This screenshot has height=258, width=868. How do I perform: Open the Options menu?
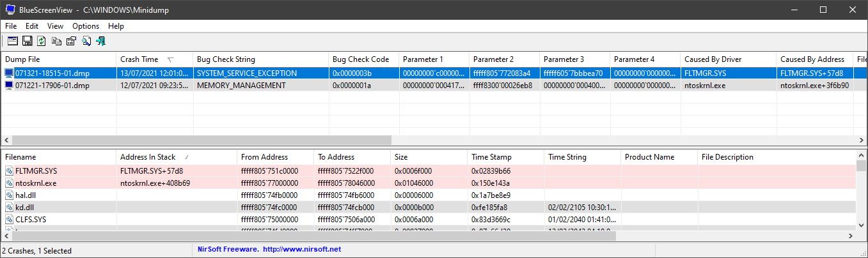tap(86, 26)
